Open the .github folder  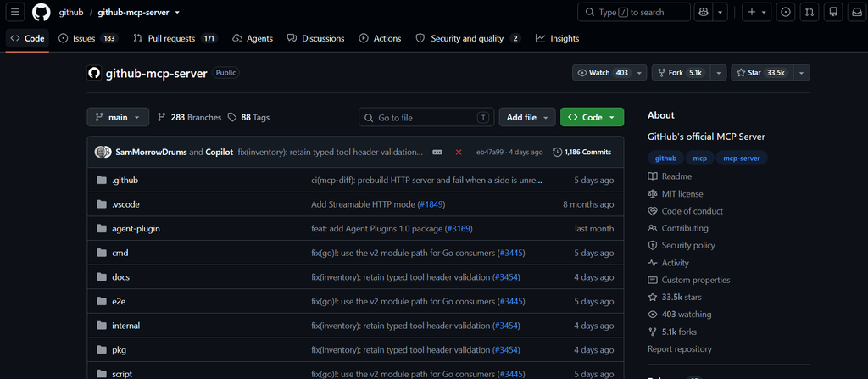[x=125, y=180]
